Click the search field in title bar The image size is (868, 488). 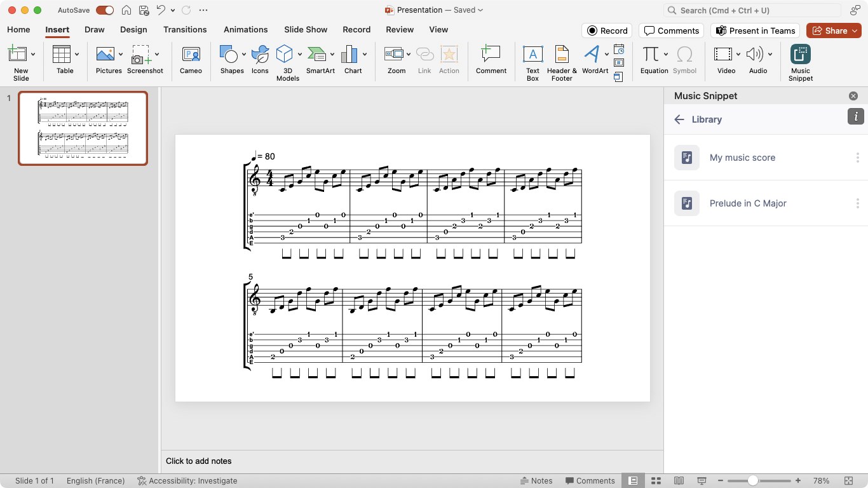[x=752, y=10]
